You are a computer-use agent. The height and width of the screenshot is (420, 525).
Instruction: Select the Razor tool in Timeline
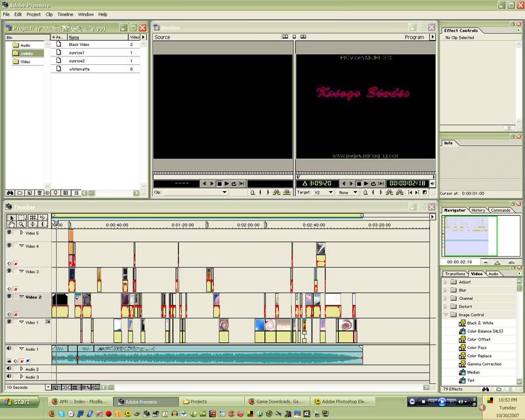[x=43, y=217]
